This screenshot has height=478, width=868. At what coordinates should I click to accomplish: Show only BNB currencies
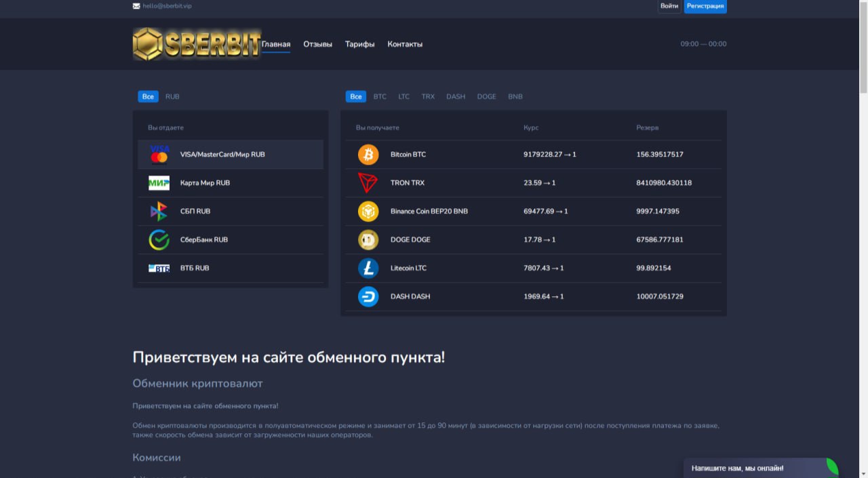tap(515, 96)
